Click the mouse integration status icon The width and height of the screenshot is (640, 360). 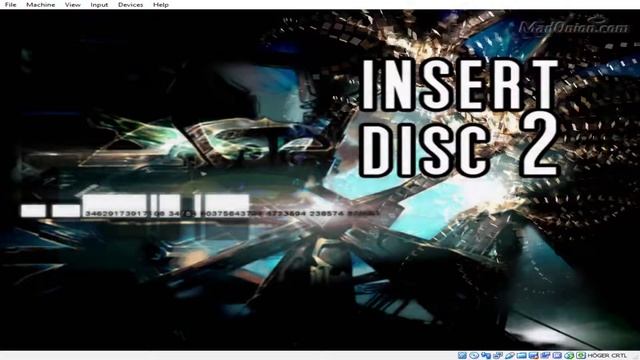click(569, 356)
